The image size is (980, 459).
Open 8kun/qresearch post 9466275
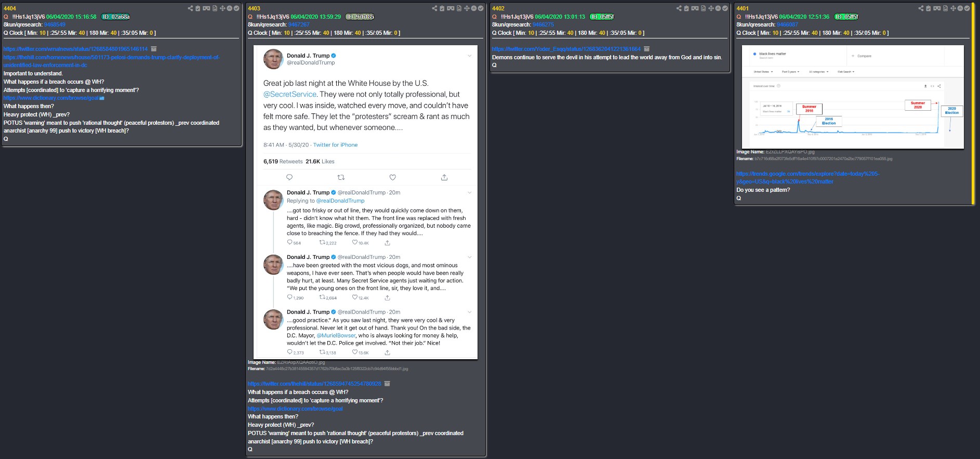coord(543,24)
